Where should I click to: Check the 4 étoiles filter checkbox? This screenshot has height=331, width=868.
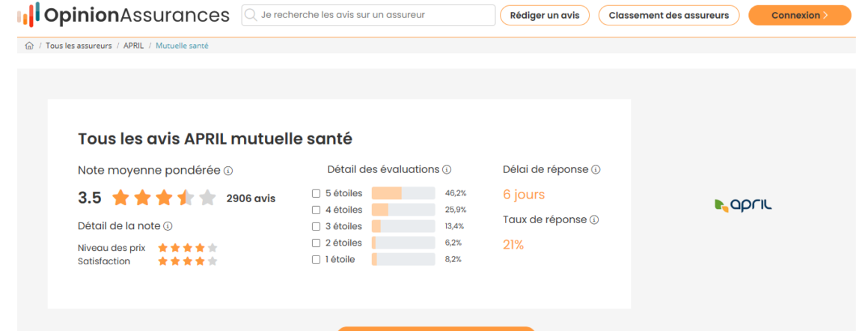click(x=316, y=210)
